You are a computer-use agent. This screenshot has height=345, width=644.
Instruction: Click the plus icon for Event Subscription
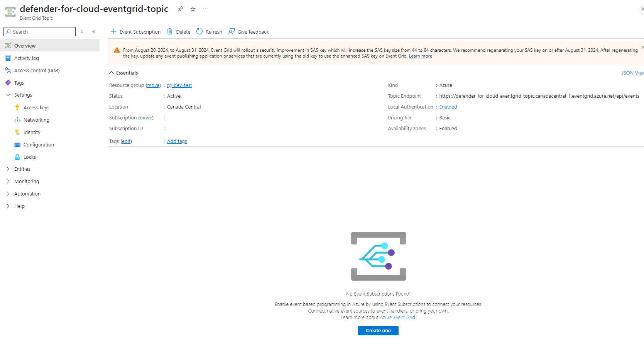point(113,31)
